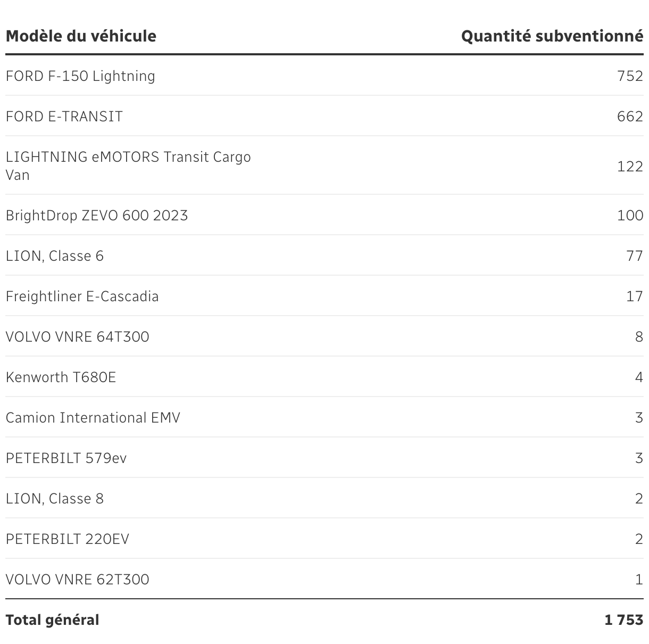Select the VOLVO VNRE 62T300 row label
The height and width of the screenshot is (644, 649).
click(x=78, y=580)
